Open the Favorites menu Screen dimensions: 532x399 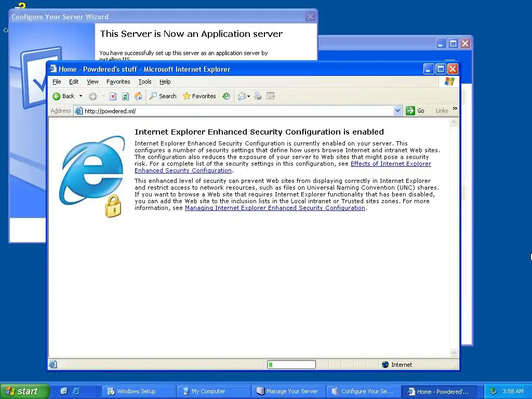pos(118,82)
